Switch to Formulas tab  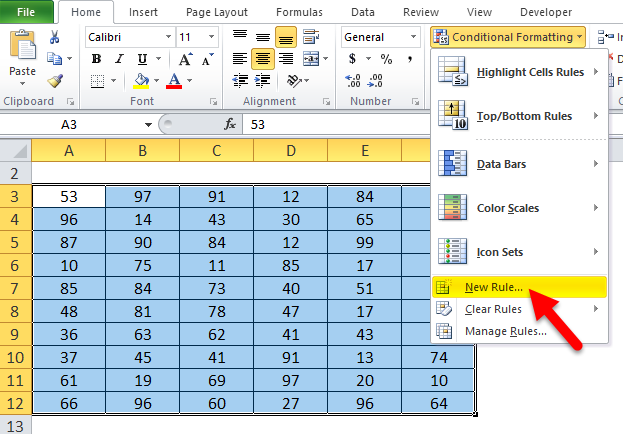299,12
